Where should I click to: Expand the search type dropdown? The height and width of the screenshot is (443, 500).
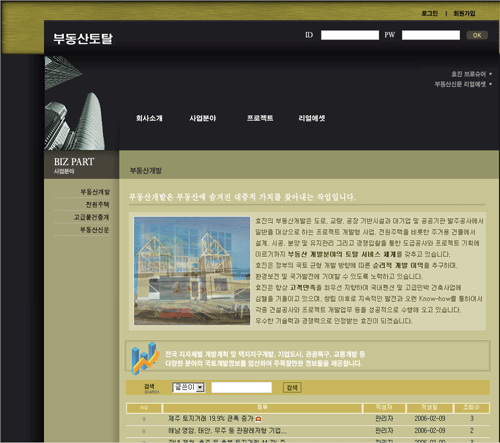188,387
